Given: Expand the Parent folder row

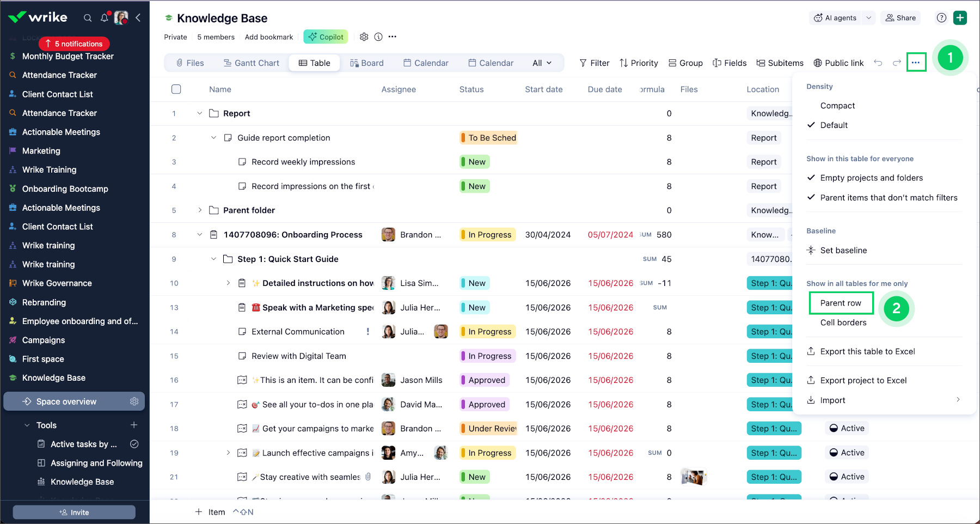Looking at the screenshot, I should coord(200,210).
